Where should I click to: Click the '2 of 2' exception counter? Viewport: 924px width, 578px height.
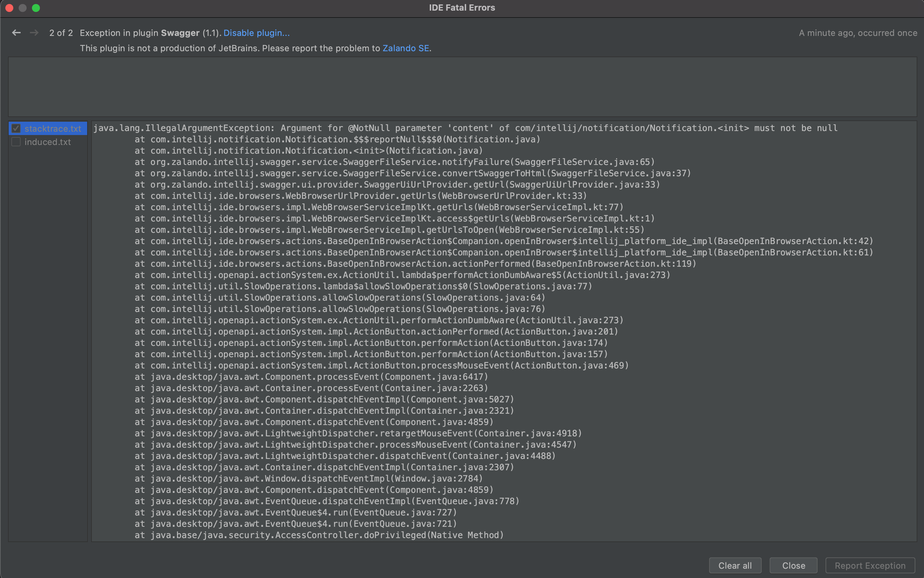coord(61,33)
